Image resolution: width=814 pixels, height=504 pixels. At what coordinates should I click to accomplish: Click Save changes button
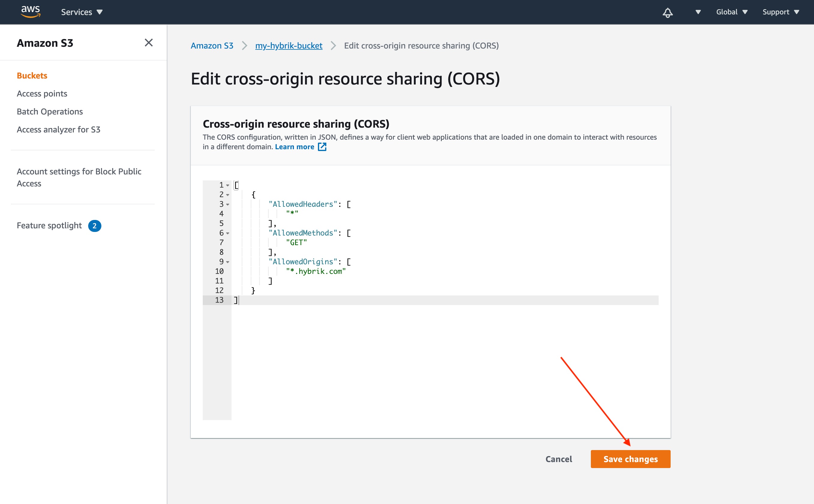click(630, 459)
